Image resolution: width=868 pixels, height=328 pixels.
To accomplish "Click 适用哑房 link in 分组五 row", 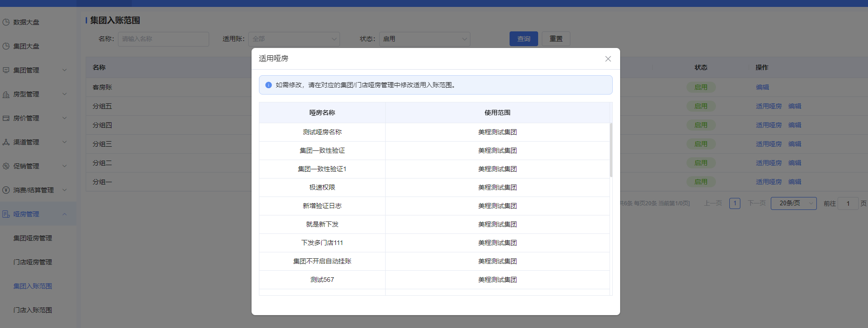I will coord(769,106).
